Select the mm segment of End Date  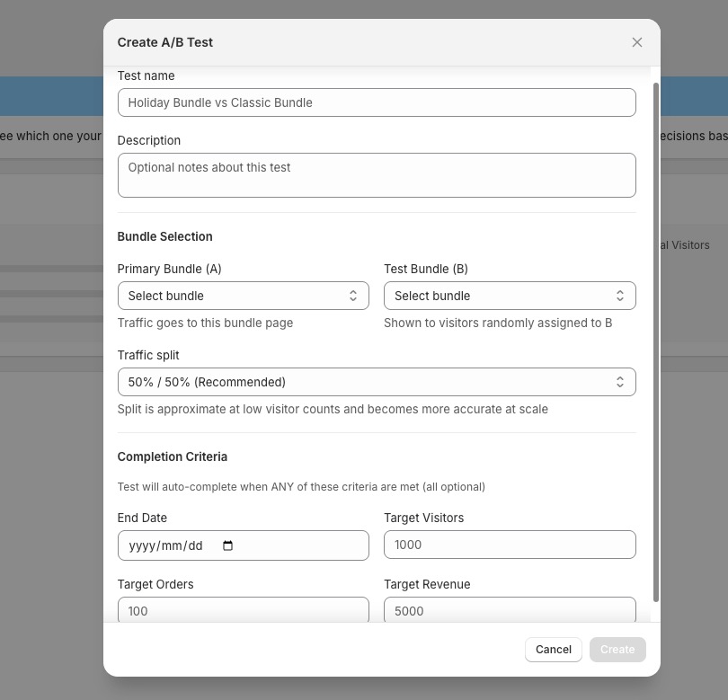[x=172, y=545]
